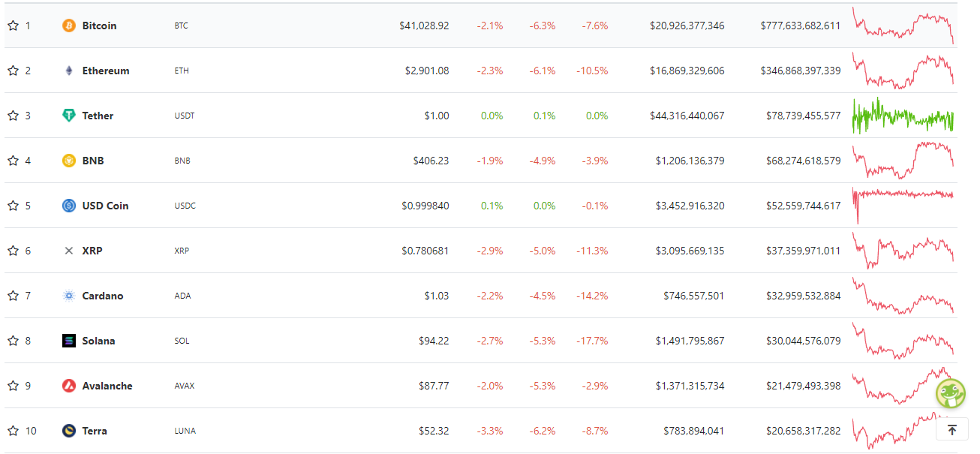Open the Ethereum coin page link
Viewport: 980px width, 454px height.
coord(106,71)
